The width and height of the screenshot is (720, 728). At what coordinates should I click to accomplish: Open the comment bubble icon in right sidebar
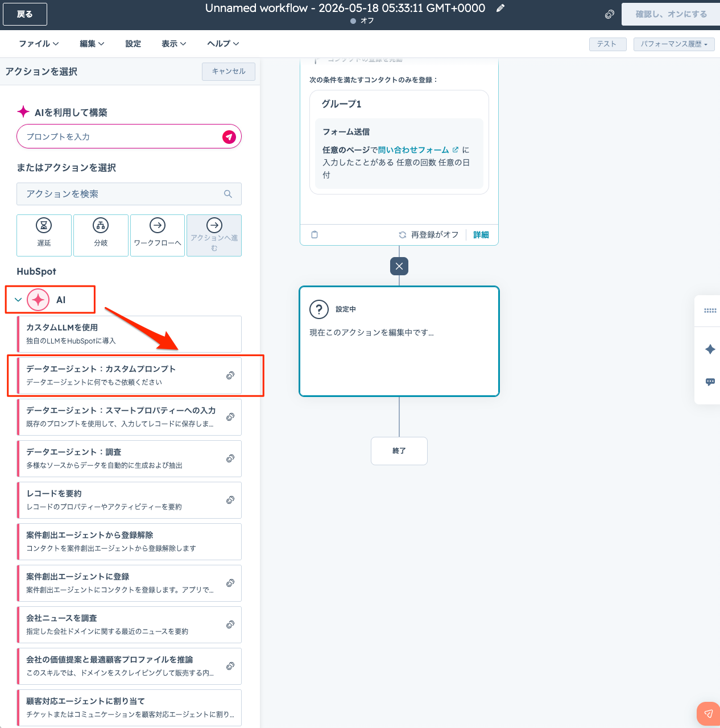[x=710, y=382]
